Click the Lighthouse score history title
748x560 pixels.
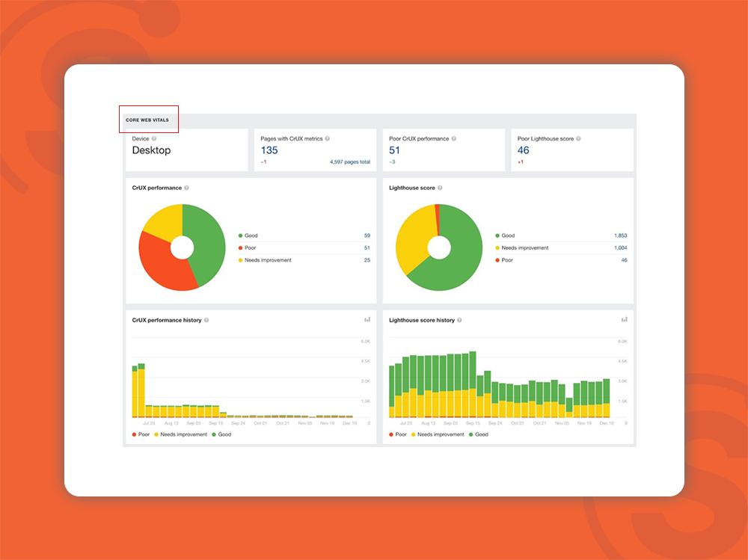coord(422,320)
